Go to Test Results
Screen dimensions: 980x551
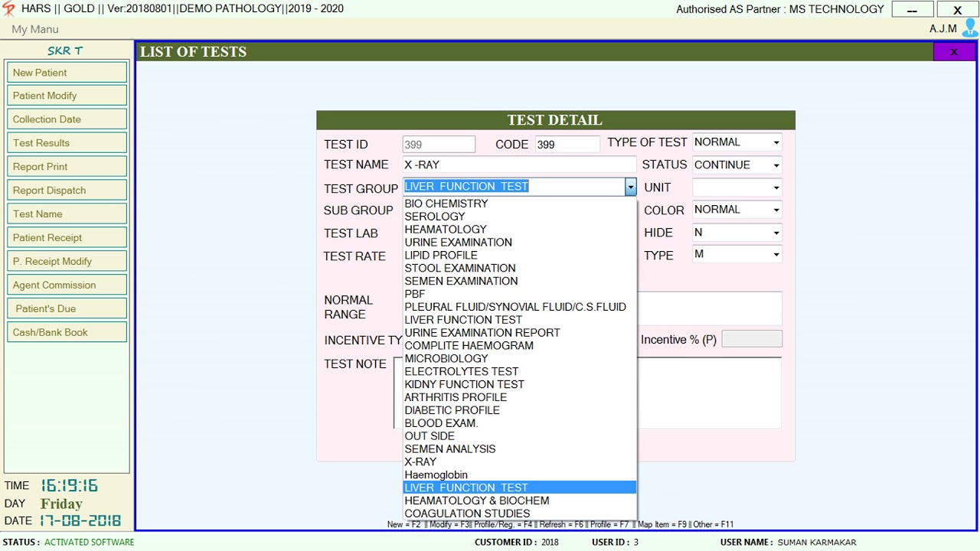67,143
